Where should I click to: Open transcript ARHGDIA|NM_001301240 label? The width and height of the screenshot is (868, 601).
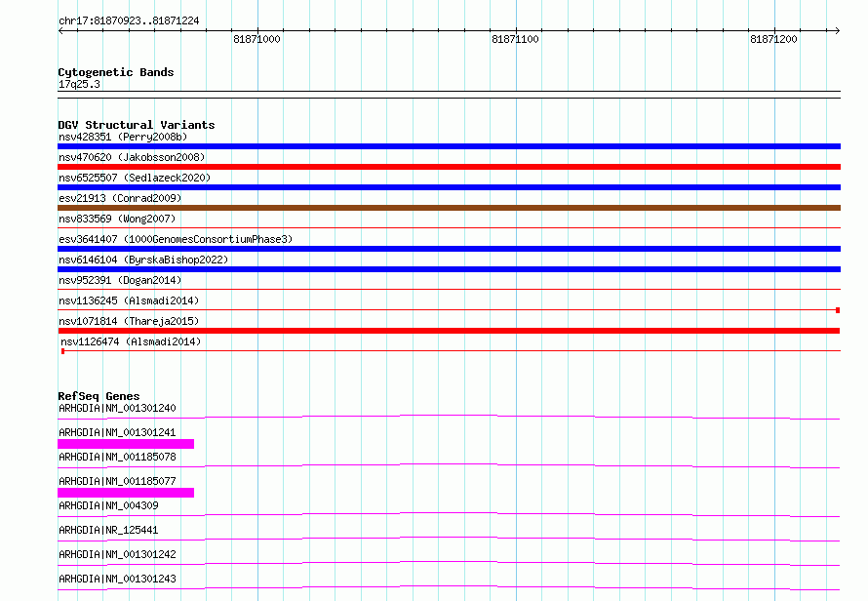pos(117,408)
